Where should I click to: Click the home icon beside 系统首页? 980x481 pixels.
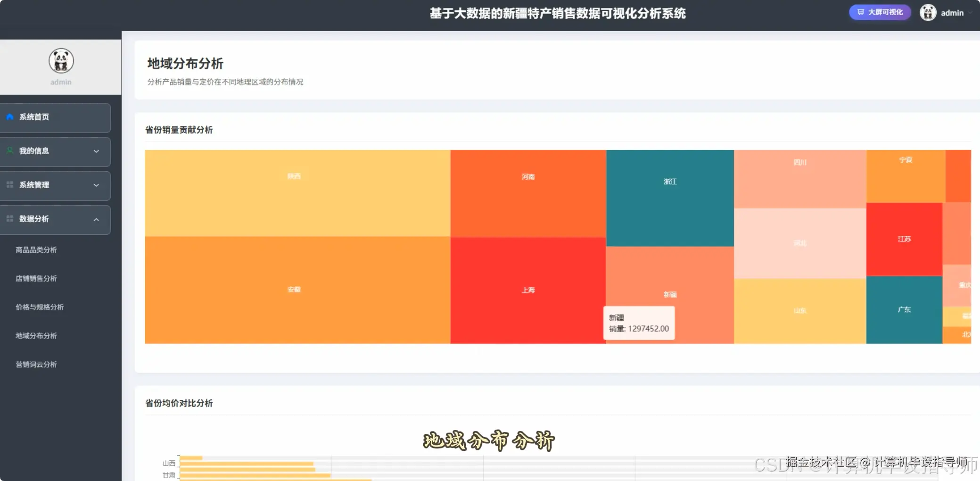[9, 117]
